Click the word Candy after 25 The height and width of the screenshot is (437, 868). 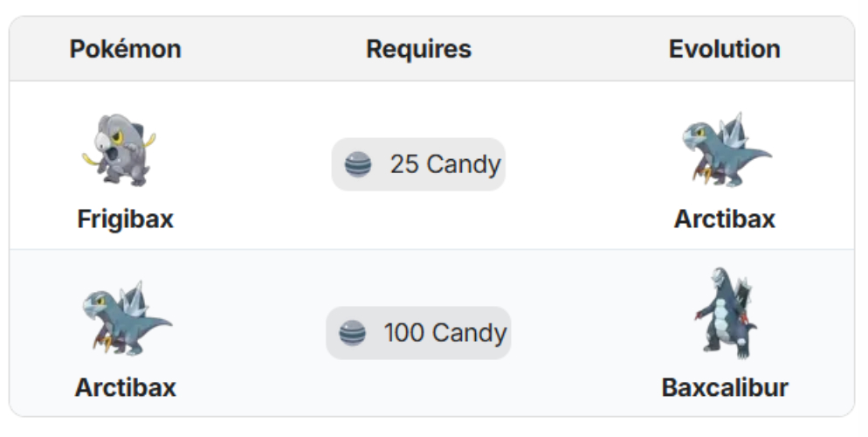pyautogui.click(x=464, y=165)
